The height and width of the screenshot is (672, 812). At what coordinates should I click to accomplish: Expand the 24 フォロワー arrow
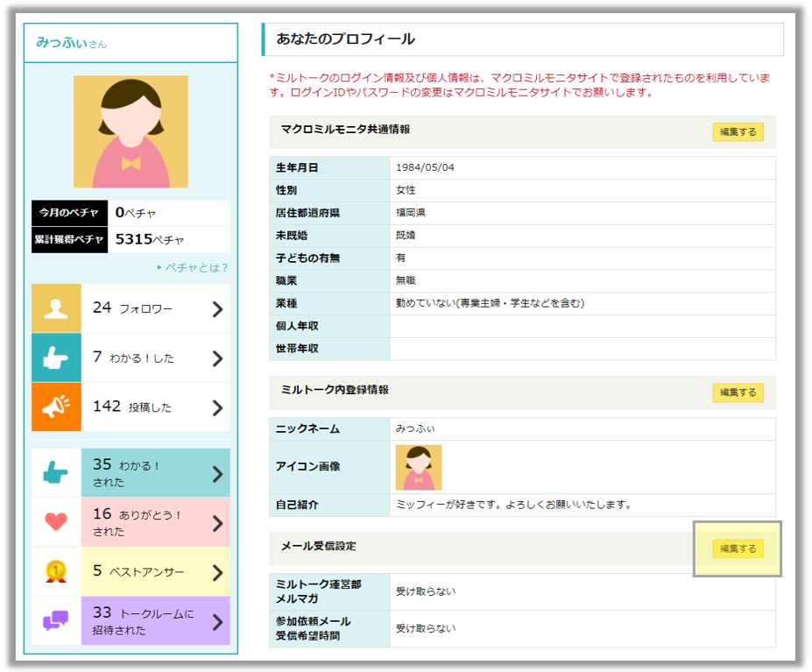coord(217,309)
